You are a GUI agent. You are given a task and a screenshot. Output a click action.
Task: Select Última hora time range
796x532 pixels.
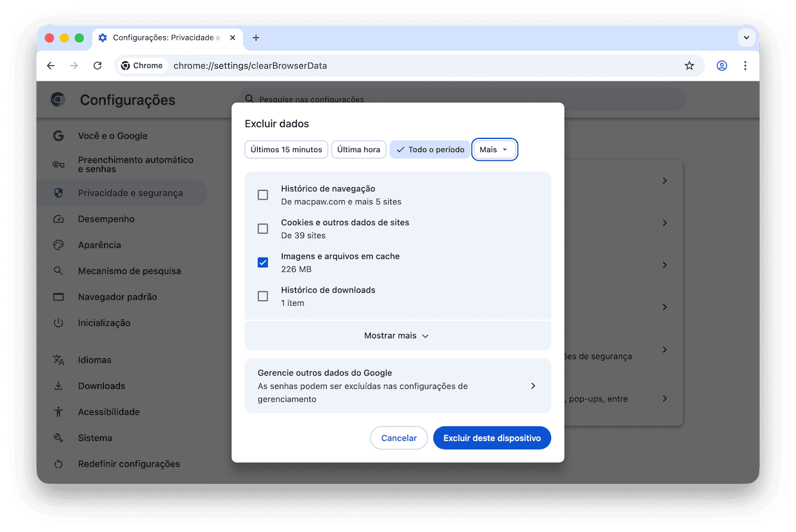pyautogui.click(x=359, y=150)
